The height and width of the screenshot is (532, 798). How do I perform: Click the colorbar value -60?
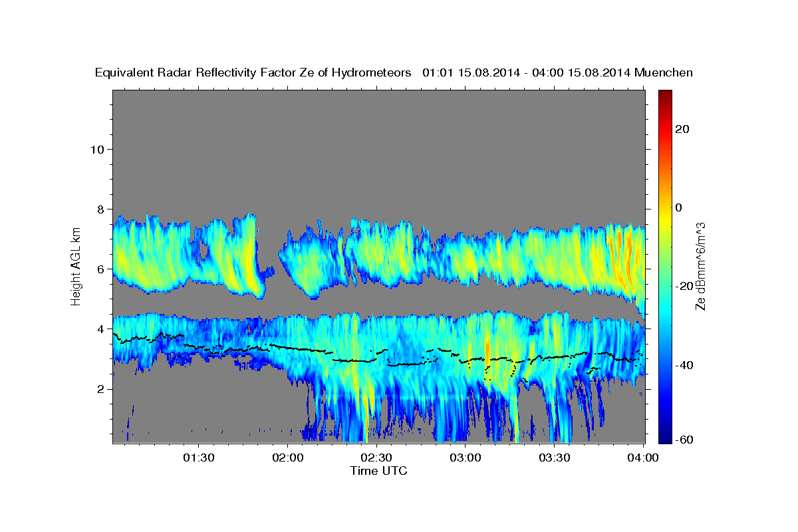coord(683,439)
